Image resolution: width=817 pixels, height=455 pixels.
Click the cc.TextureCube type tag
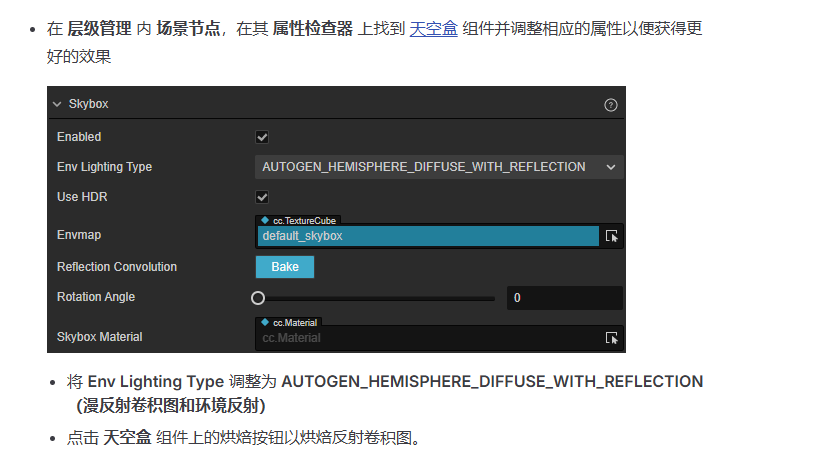(297, 220)
